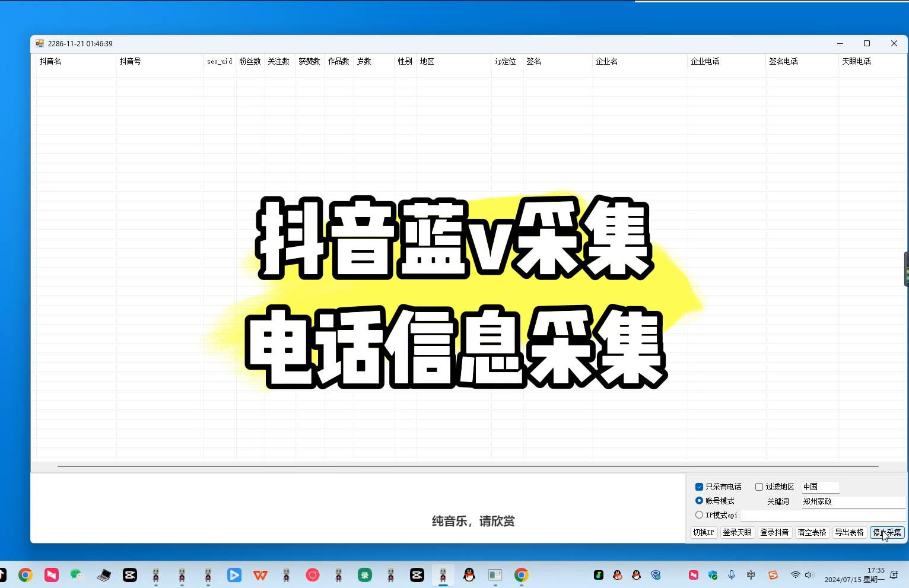Viewport: 909px width, 588px height.
Task: Open the blue shield minus tray icon
Action: coord(656,575)
